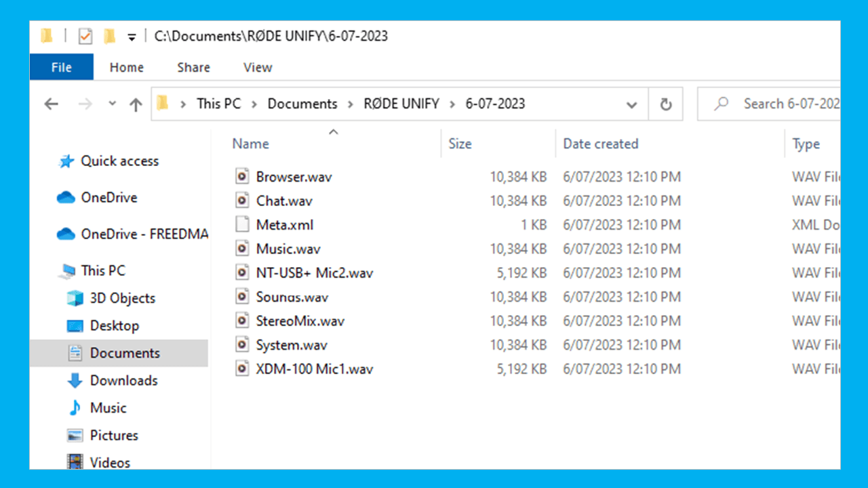The height and width of the screenshot is (488, 868).
Task: Click the OneDrive cloud icon
Action: click(x=66, y=197)
